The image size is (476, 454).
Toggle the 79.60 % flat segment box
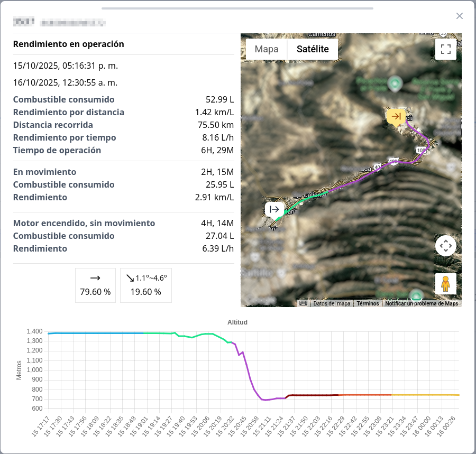pos(95,285)
